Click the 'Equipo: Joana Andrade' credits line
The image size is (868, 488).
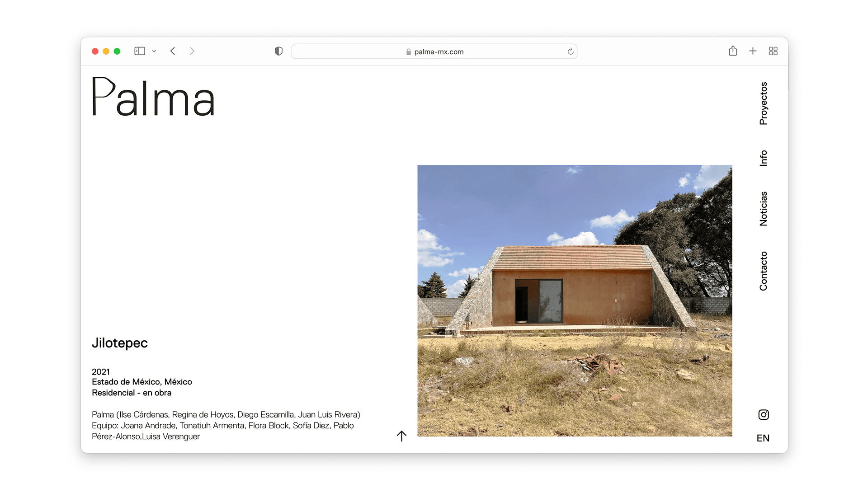[223, 425]
